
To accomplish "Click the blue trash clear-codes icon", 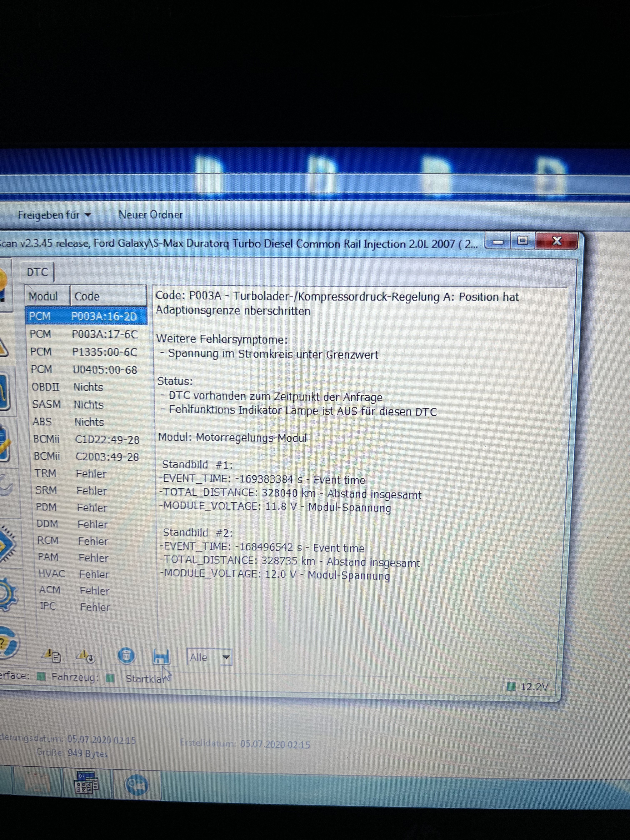I will pos(126,655).
